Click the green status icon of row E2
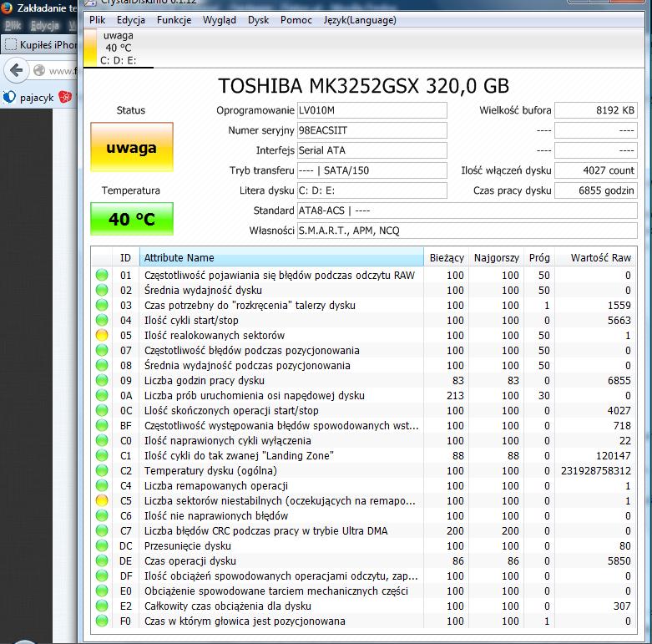 [x=102, y=606]
